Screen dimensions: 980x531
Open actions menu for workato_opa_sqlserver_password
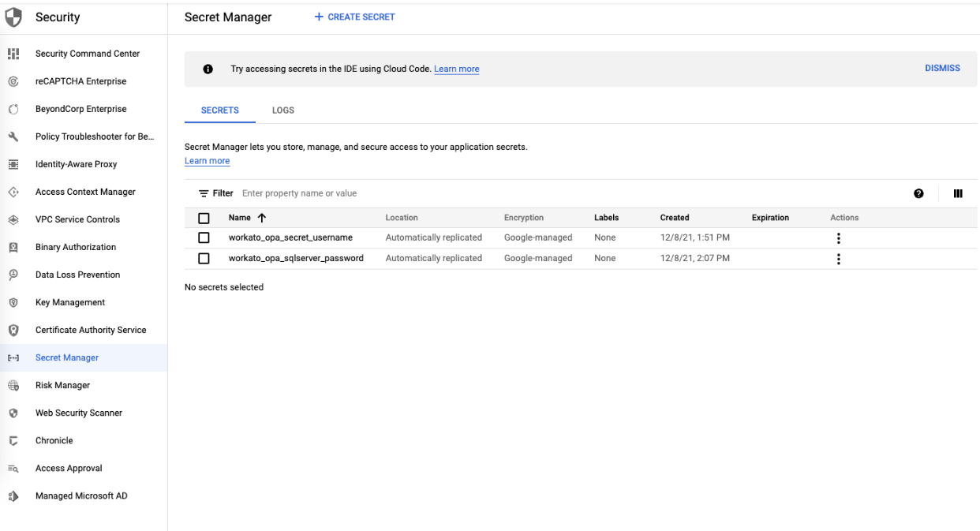pyautogui.click(x=838, y=259)
